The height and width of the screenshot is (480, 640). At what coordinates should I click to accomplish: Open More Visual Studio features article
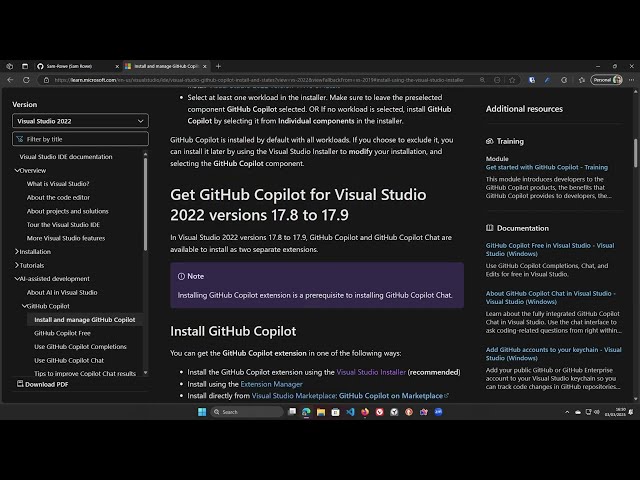click(x=66, y=238)
